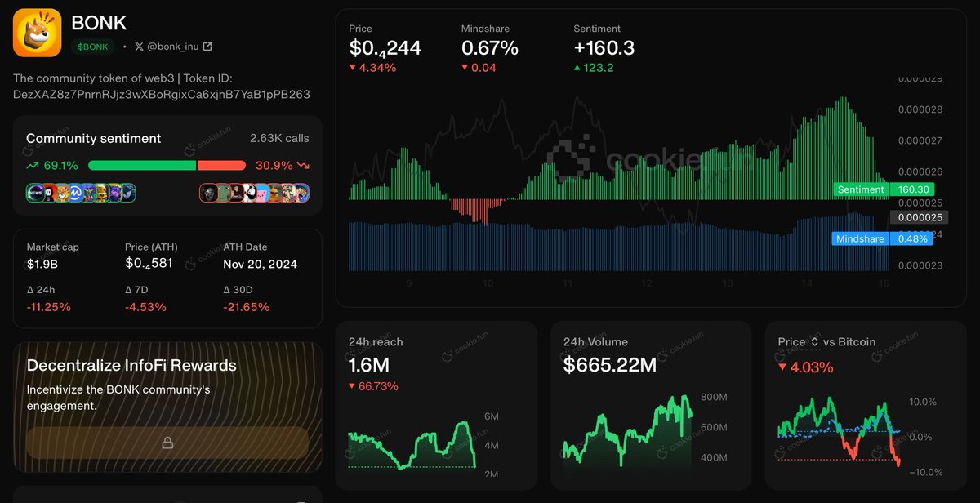Click the X logo before @bonk_inu
Screen dimensions: 980x503
coord(139,47)
